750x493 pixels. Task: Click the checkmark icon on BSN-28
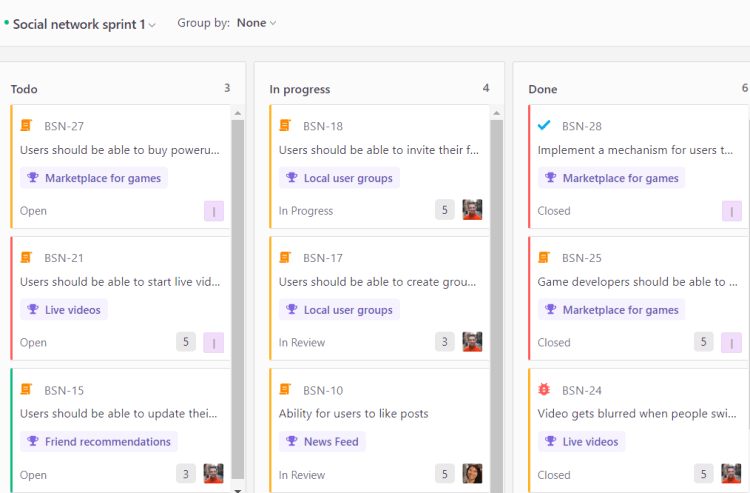pyautogui.click(x=544, y=126)
